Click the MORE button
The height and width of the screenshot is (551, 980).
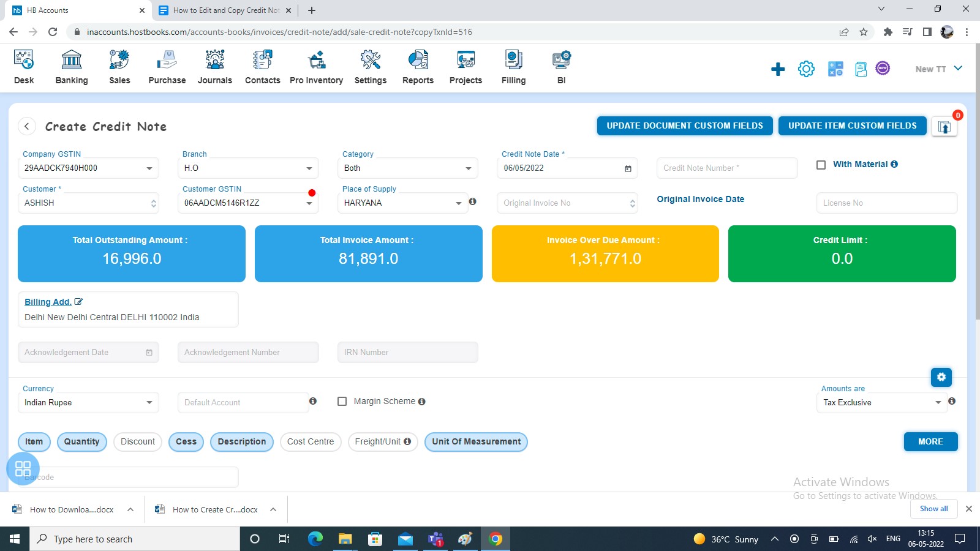coord(931,441)
